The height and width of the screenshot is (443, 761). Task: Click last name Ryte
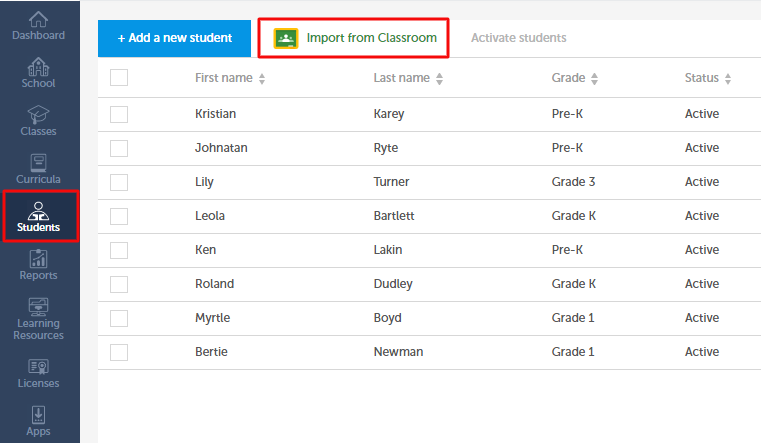tap(386, 148)
